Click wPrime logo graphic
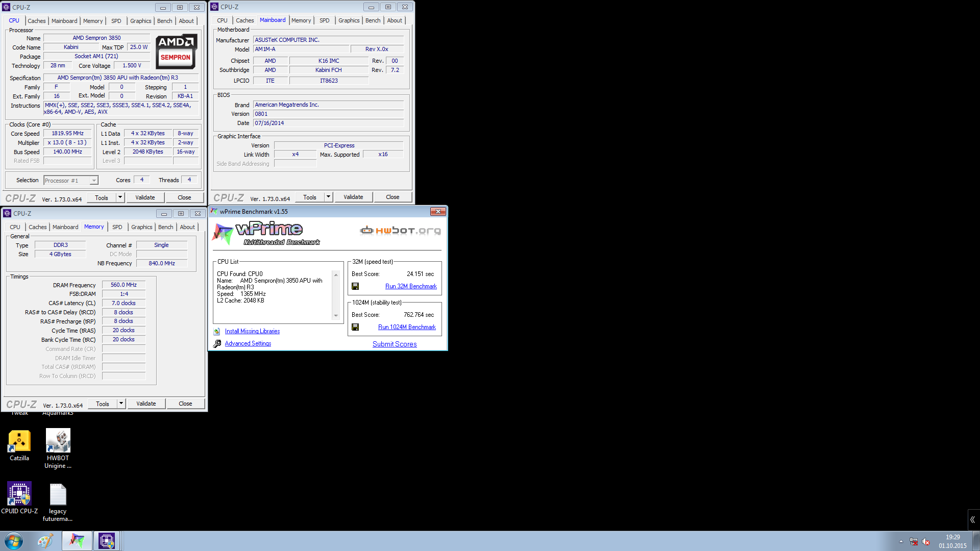 tap(266, 233)
